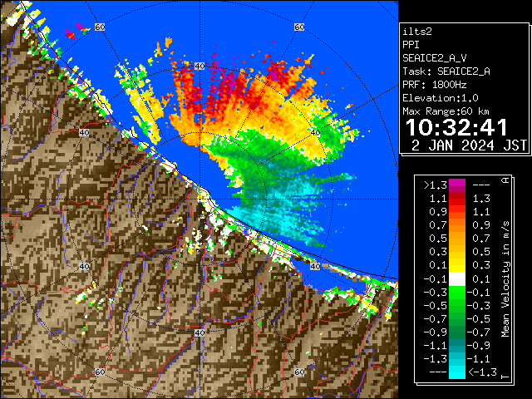The width and height of the screenshot is (532, 399).
Task: Select the 'PPI' scan type text
Action: tap(411, 45)
